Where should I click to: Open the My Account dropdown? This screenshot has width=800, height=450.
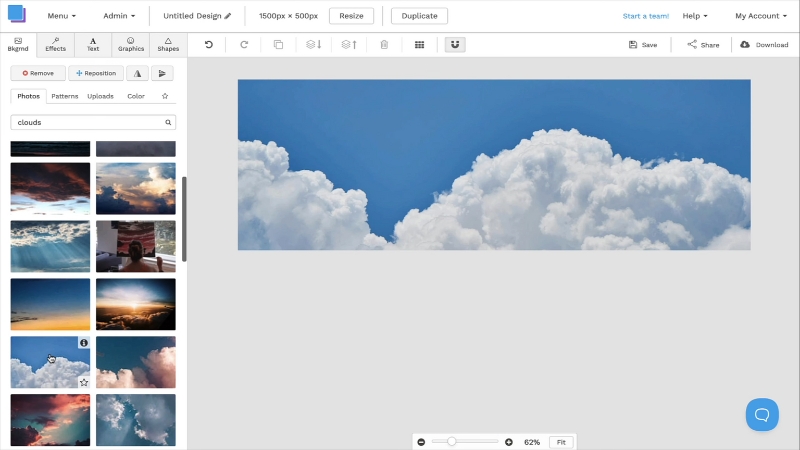pos(761,16)
